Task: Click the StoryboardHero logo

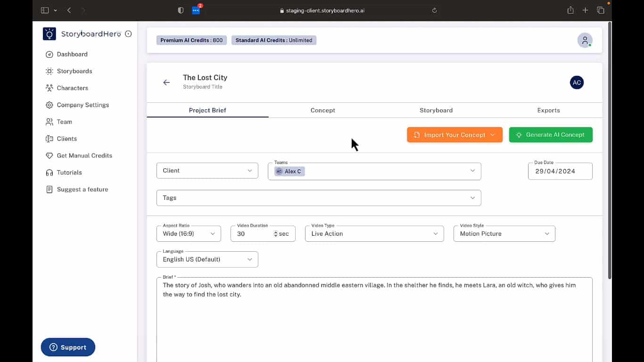Action: [x=82, y=34]
